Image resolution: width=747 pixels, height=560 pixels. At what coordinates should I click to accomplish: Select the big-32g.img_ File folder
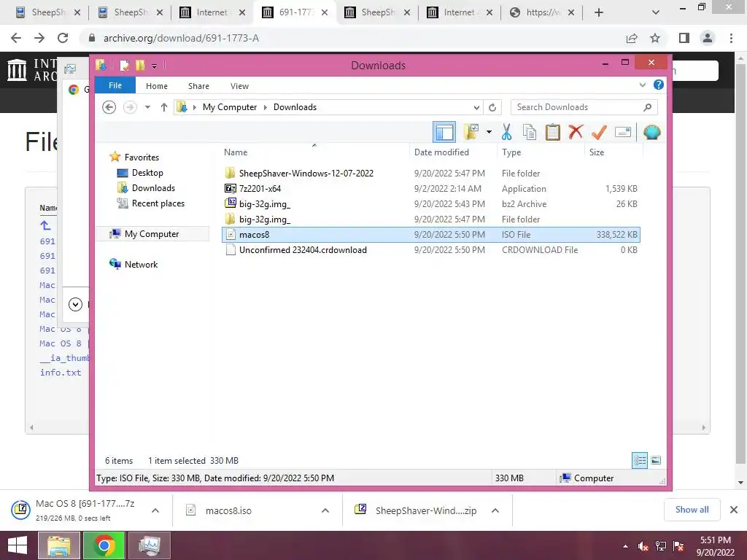click(x=430, y=219)
